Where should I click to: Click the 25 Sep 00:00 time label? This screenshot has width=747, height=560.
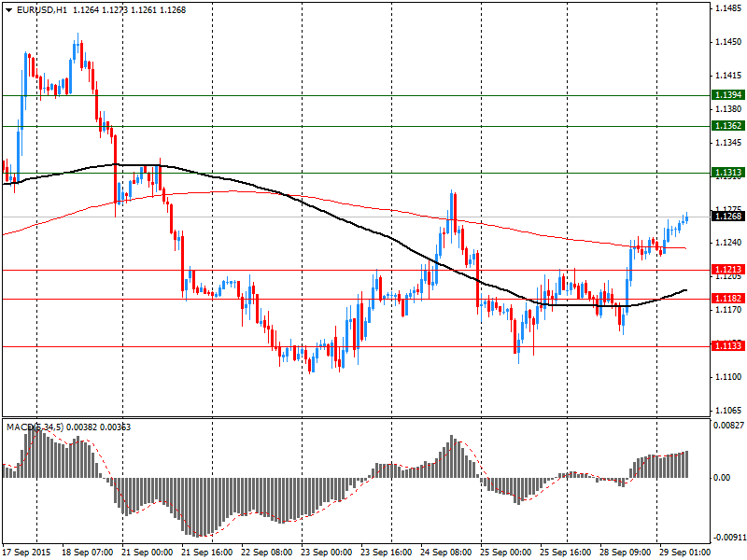pos(505,553)
